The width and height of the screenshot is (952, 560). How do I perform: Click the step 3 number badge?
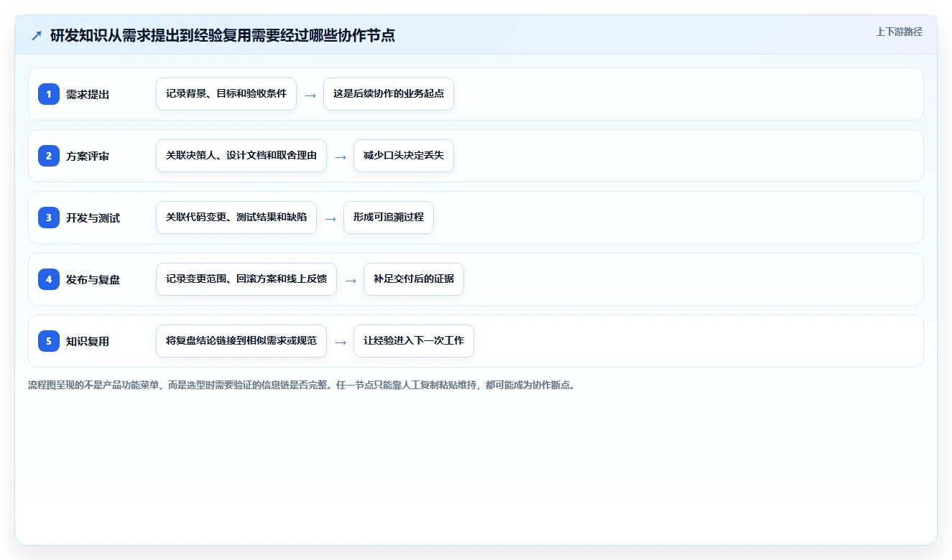(49, 218)
